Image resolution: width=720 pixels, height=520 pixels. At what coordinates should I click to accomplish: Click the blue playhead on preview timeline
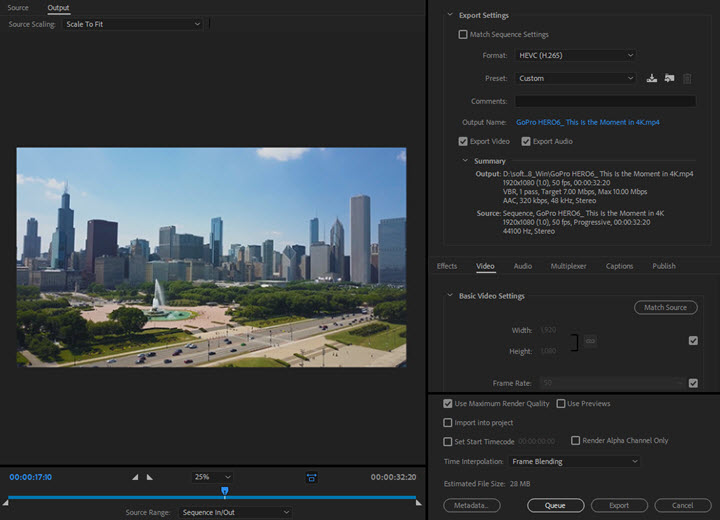click(225, 491)
